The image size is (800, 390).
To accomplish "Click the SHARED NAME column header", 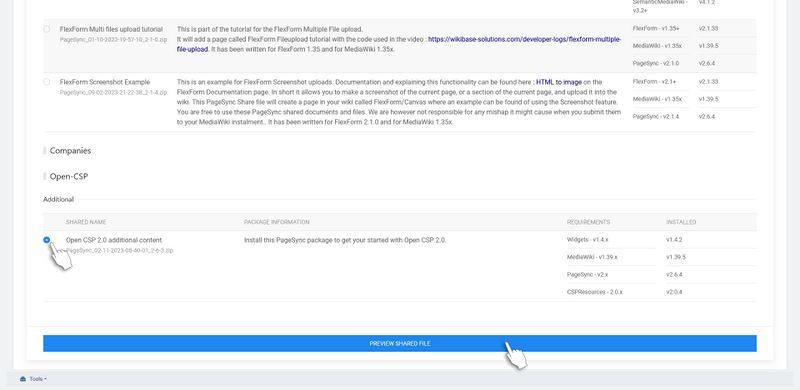I will (x=86, y=222).
